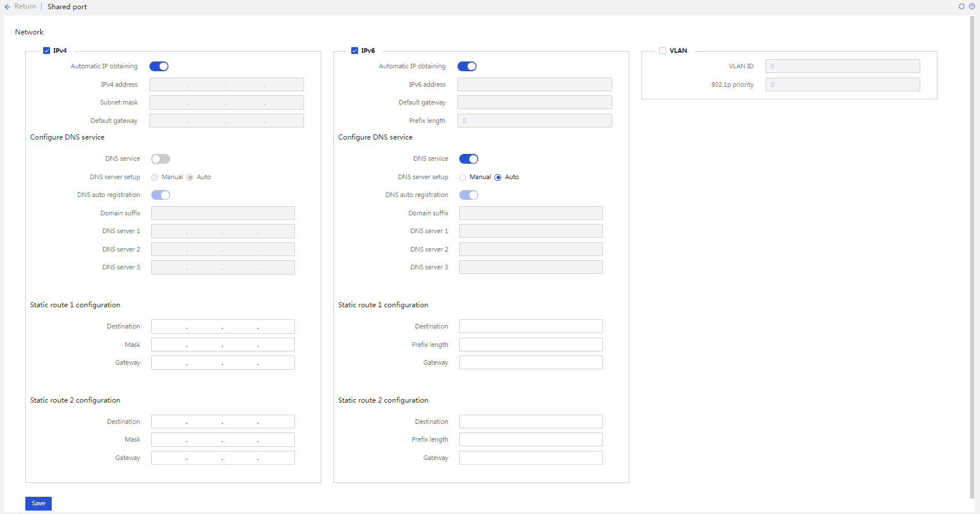980x514 pixels.
Task: Open help via the question mark icon
Action: coord(972,6)
